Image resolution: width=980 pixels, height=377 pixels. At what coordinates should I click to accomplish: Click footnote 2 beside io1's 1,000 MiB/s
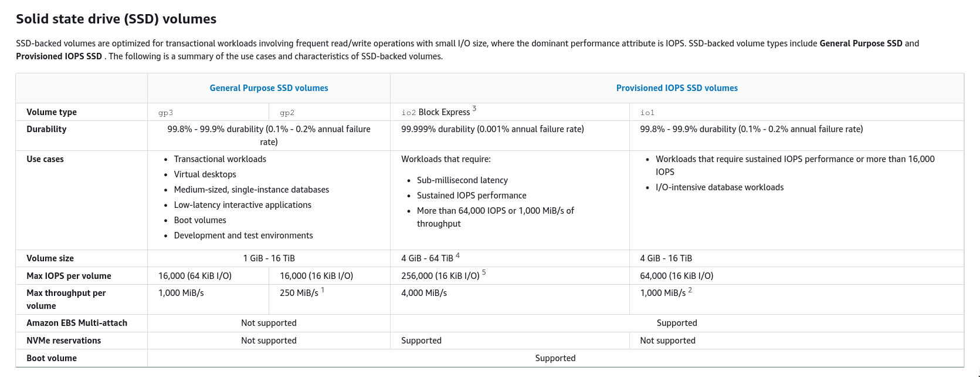coord(690,290)
